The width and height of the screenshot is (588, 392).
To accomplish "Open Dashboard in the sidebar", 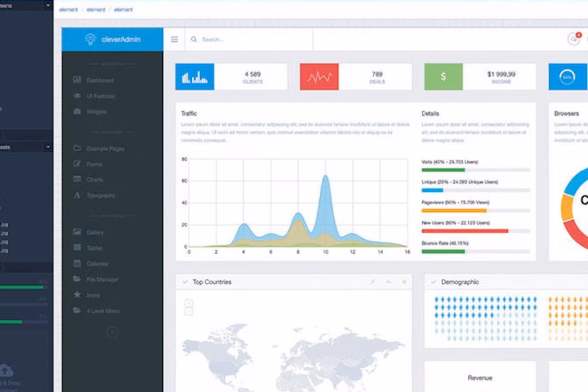I will (x=100, y=81).
